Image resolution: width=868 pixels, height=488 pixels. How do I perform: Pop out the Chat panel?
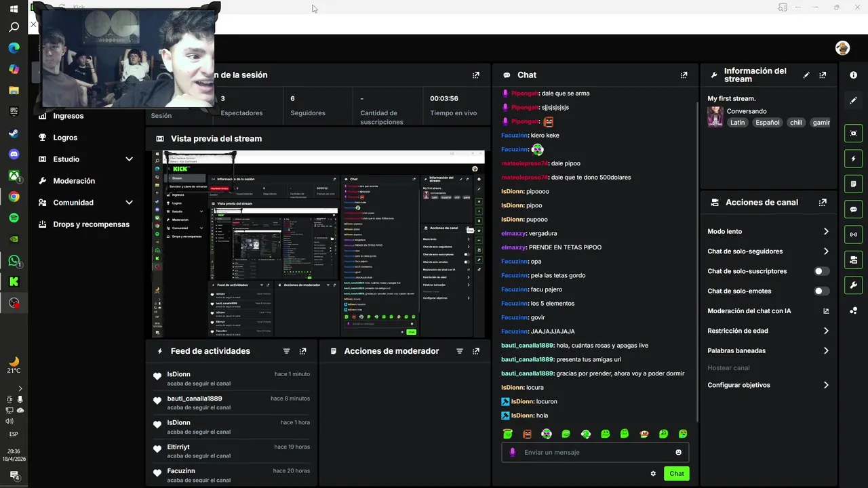coord(684,75)
